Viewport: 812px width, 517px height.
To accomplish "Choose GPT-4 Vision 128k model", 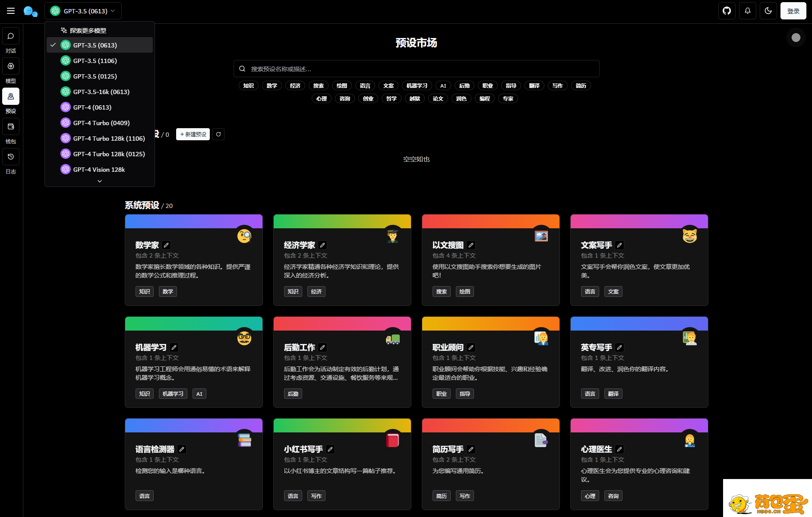I will 100,169.
